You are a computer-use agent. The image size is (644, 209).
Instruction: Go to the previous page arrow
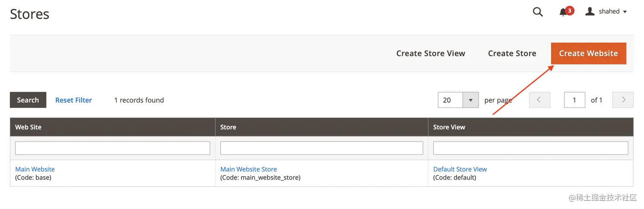pos(540,100)
